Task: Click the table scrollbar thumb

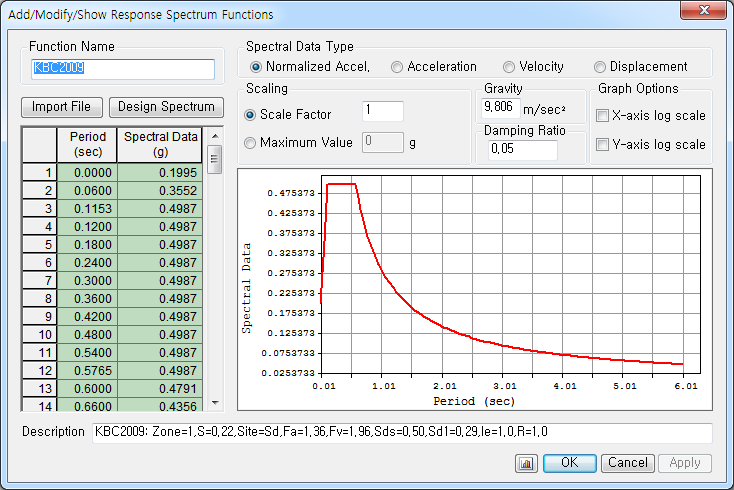Action: (214, 159)
